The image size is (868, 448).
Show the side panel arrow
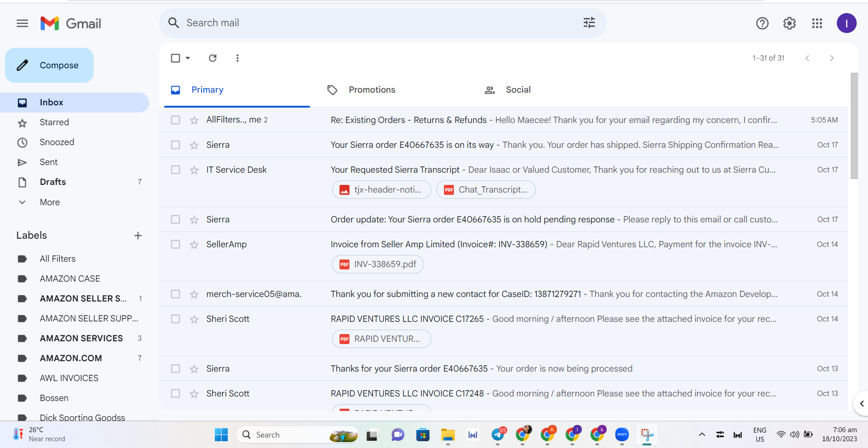coord(861,404)
